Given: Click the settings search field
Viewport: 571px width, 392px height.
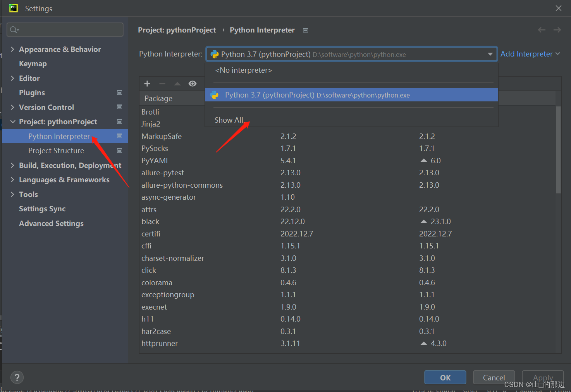Looking at the screenshot, I should pos(65,30).
